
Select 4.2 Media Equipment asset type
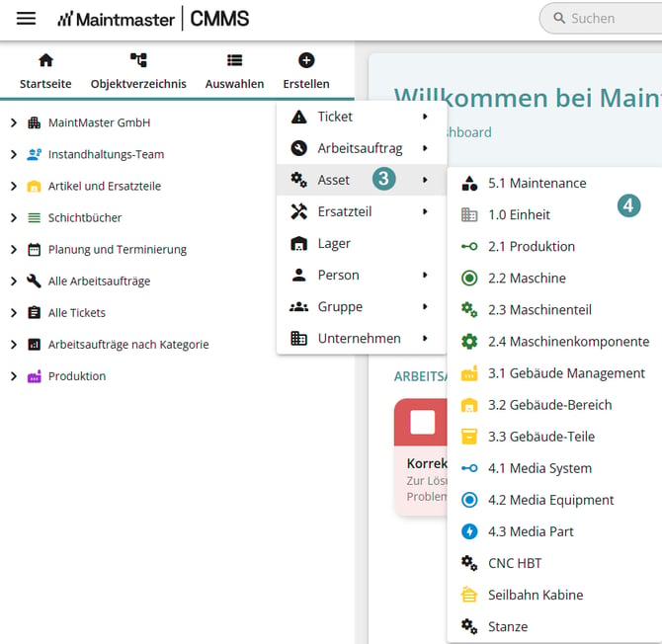(554, 500)
